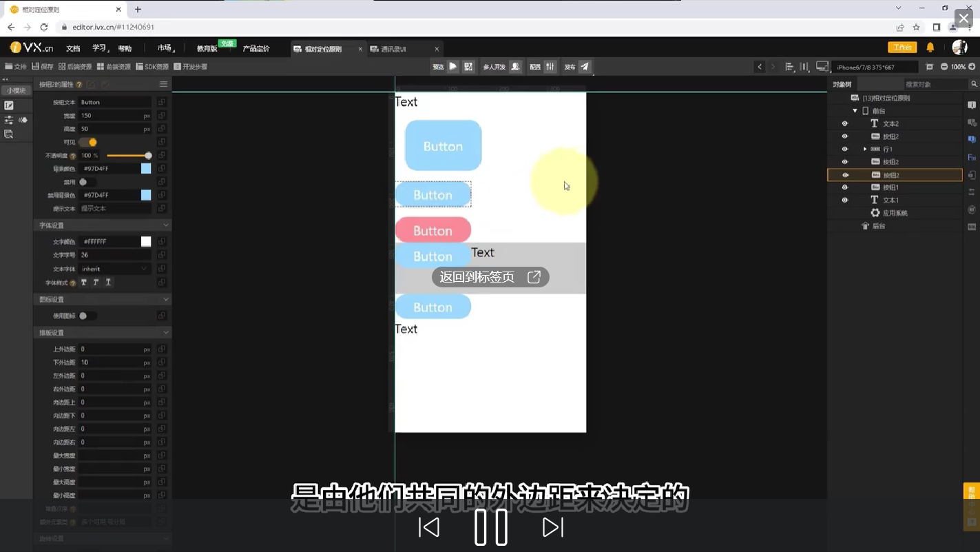Click the search icon in object tree
Viewport: 980px width, 552px height.
(974, 84)
